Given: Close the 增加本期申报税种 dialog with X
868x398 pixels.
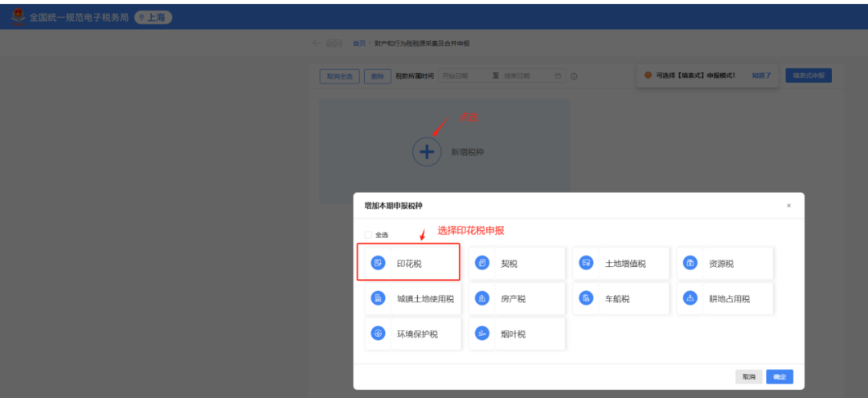Looking at the screenshot, I should (x=788, y=206).
